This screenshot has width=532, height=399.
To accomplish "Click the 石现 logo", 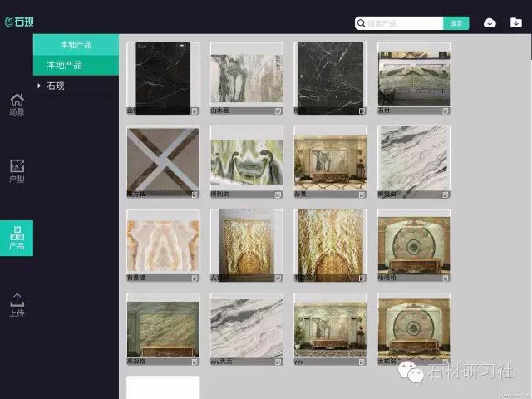I will click(19, 22).
